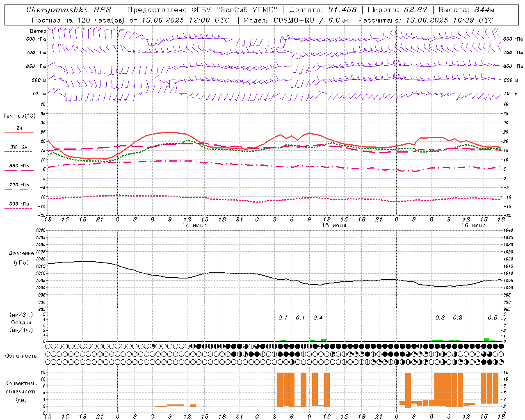Screen dimensions: 525x420
Task: Click the 0.5 precipitation value
Action: pyautogui.click(x=492, y=317)
